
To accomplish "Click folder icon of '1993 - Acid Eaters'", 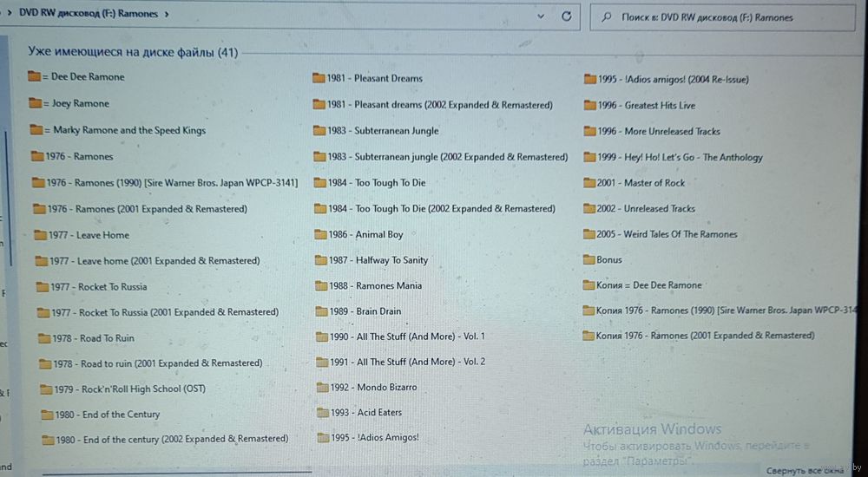I will (x=323, y=412).
